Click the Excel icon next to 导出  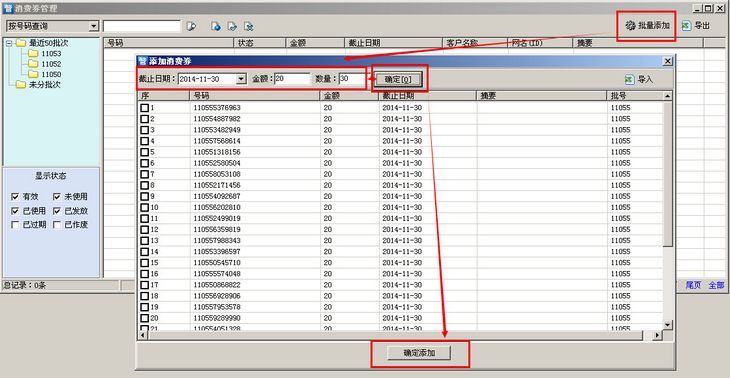(686, 26)
